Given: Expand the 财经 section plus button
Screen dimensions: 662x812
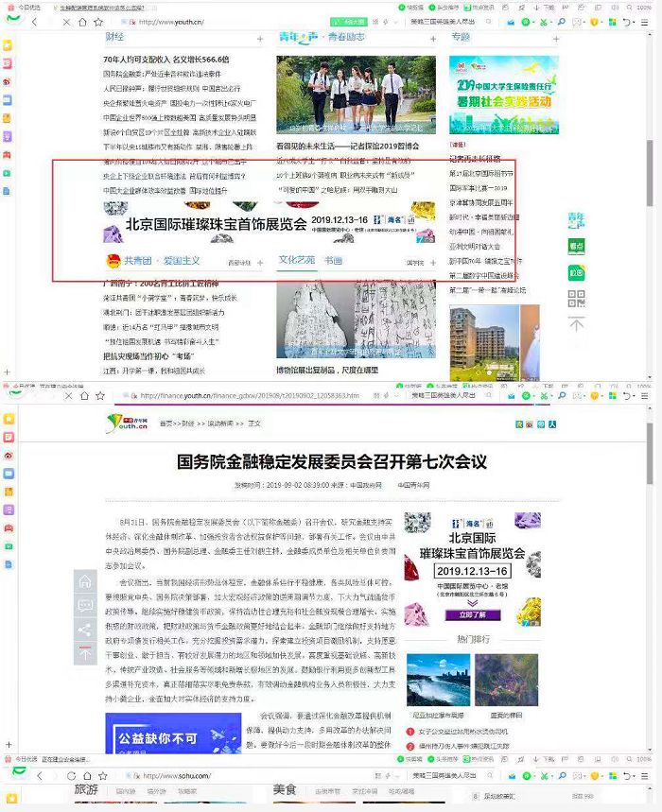Looking at the screenshot, I should pos(260,39).
